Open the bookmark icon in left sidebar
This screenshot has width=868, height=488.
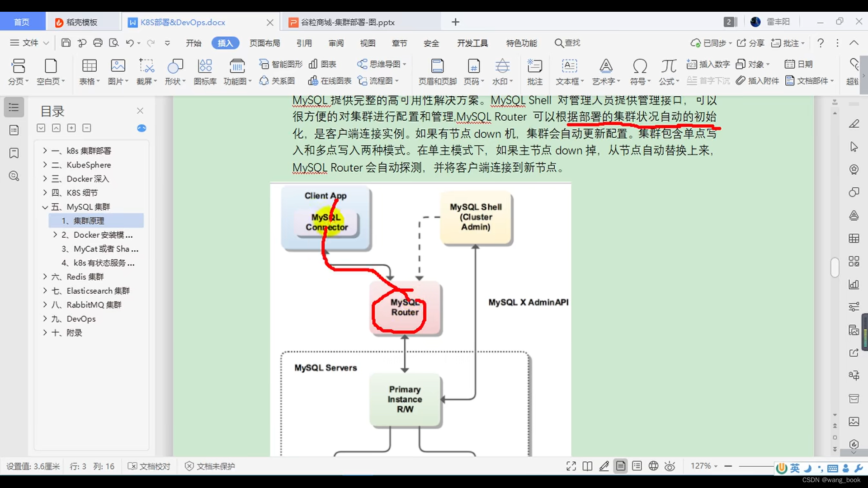[14, 153]
